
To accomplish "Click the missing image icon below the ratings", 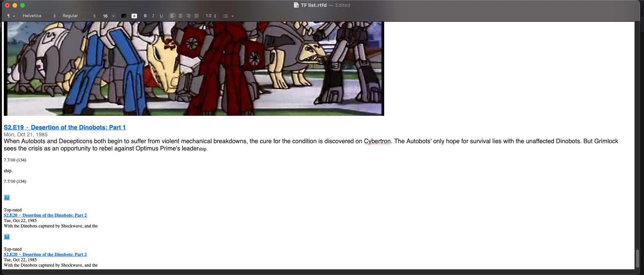I will tap(7, 198).
